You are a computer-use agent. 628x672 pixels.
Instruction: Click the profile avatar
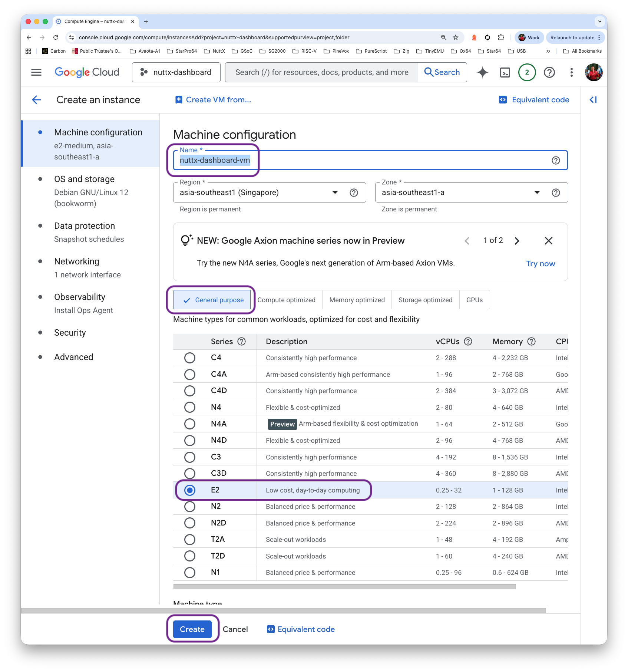click(594, 72)
